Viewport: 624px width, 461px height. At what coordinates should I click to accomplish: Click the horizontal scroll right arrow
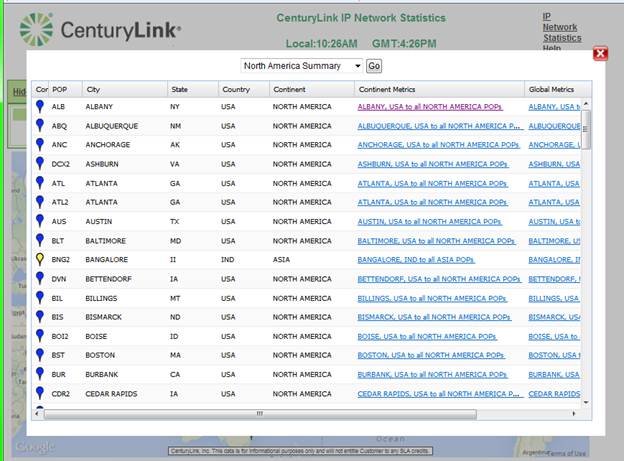coord(574,414)
